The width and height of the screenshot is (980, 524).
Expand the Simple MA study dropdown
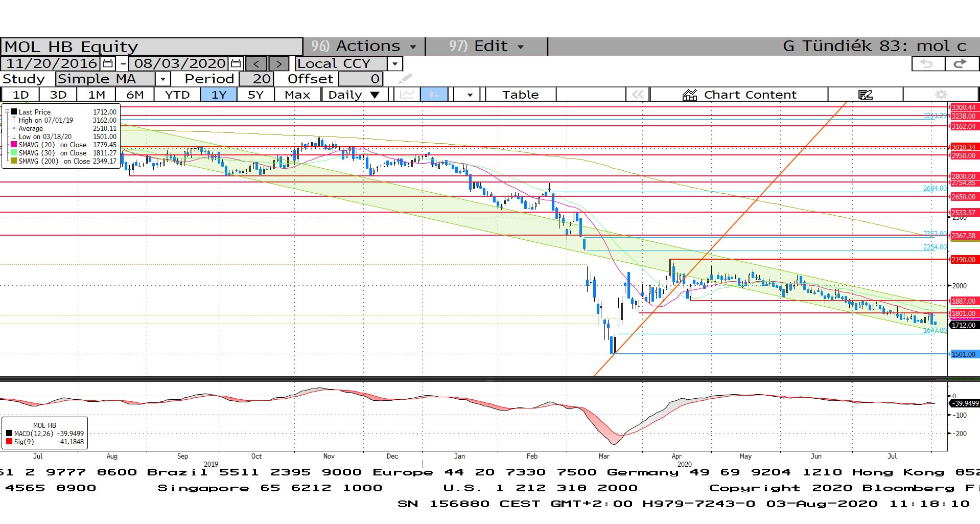click(162, 79)
